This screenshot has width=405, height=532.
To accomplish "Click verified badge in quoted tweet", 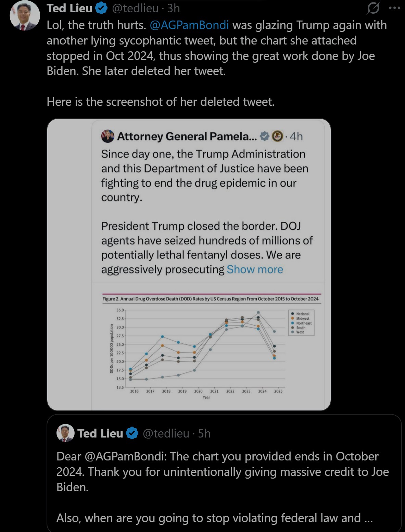I will click(x=132, y=433).
